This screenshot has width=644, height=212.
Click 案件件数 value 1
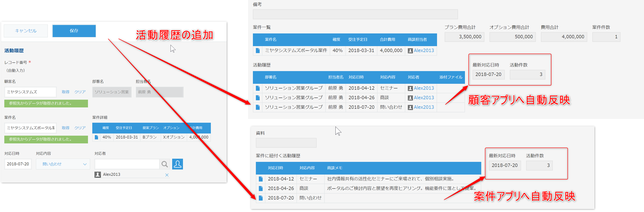click(606, 37)
